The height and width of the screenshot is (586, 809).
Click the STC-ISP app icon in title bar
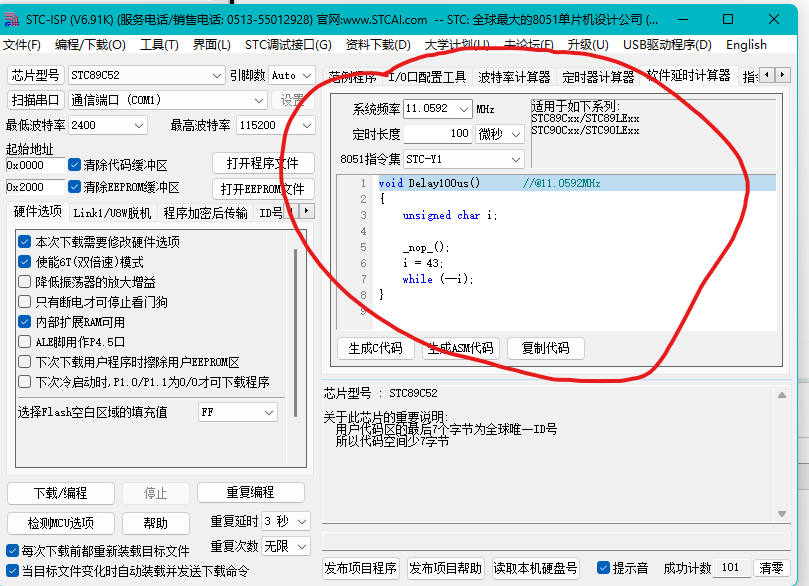(11, 20)
